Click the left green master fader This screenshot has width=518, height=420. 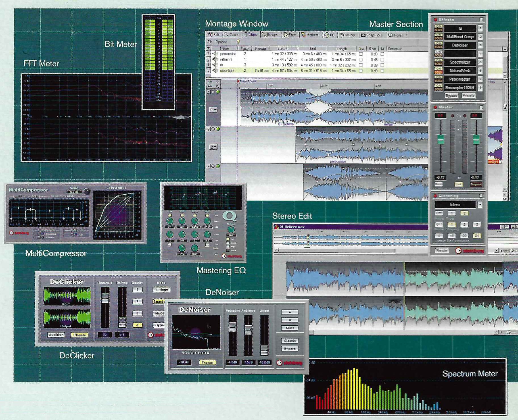click(x=440, y=140)
